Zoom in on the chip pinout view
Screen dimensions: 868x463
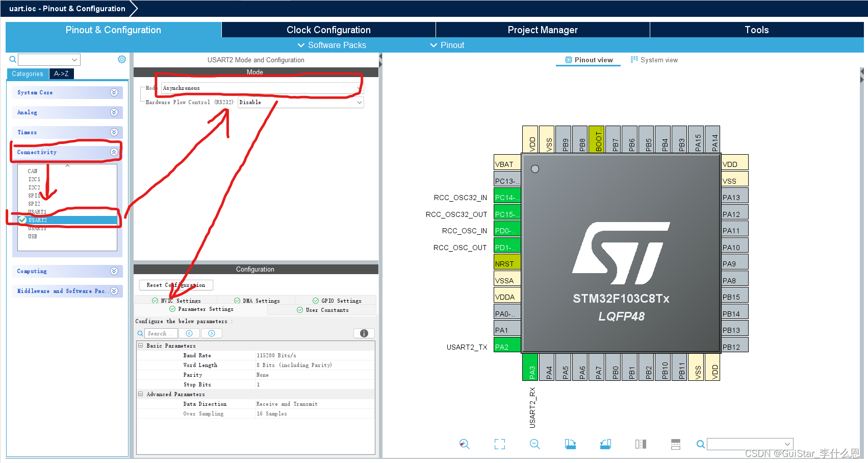(x=464, y=444)
